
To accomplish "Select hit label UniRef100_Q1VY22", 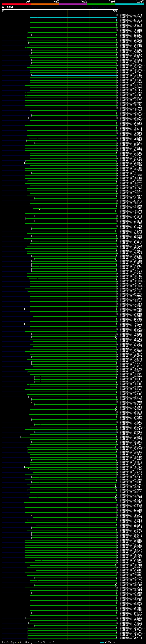I will click(x=131, y=40).
